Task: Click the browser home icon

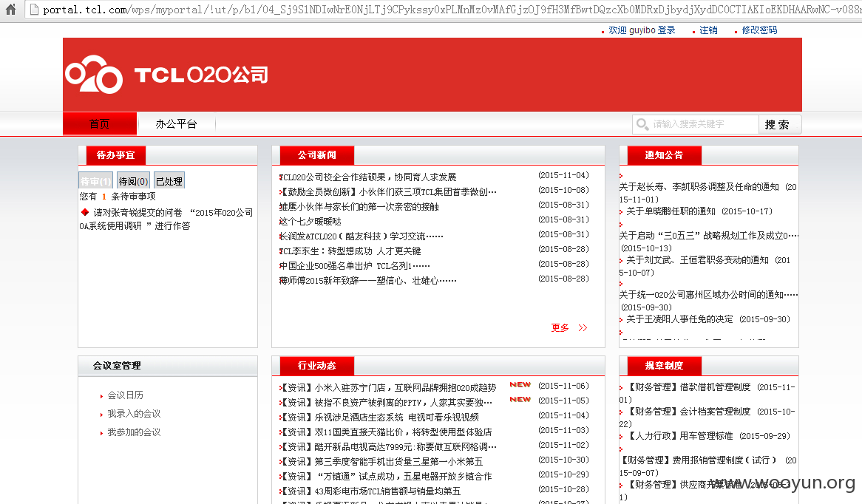Action: coord(10,10)
